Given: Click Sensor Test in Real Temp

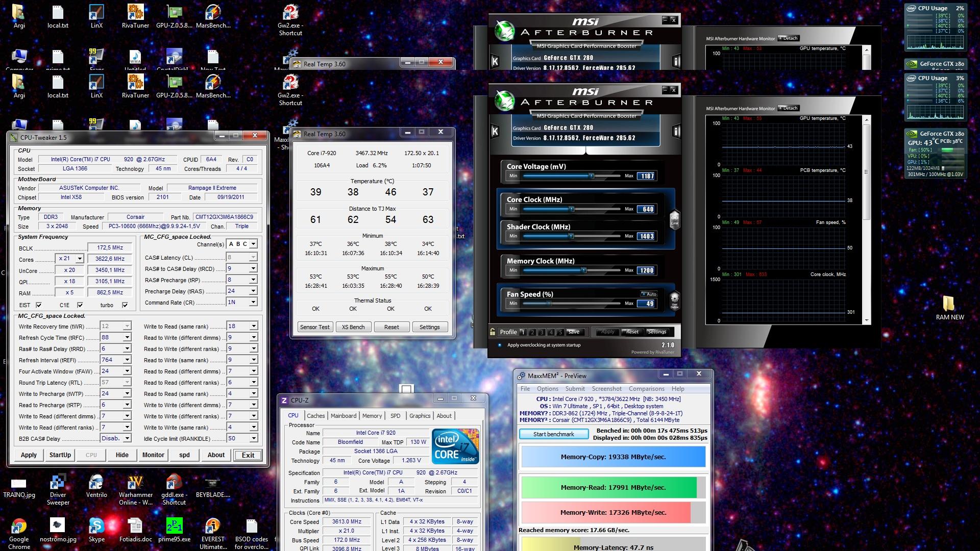Looking at the screenshot, I should (314, 327).
